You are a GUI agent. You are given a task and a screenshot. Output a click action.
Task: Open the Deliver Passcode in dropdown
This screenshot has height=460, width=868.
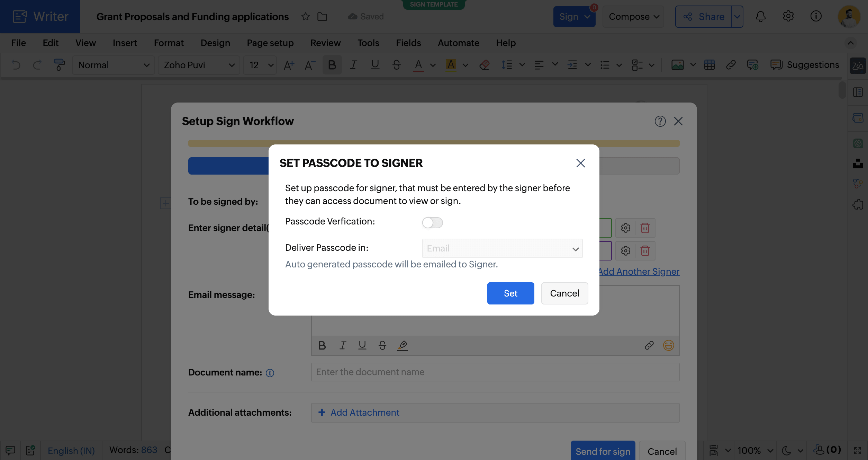tap(502, 248)
